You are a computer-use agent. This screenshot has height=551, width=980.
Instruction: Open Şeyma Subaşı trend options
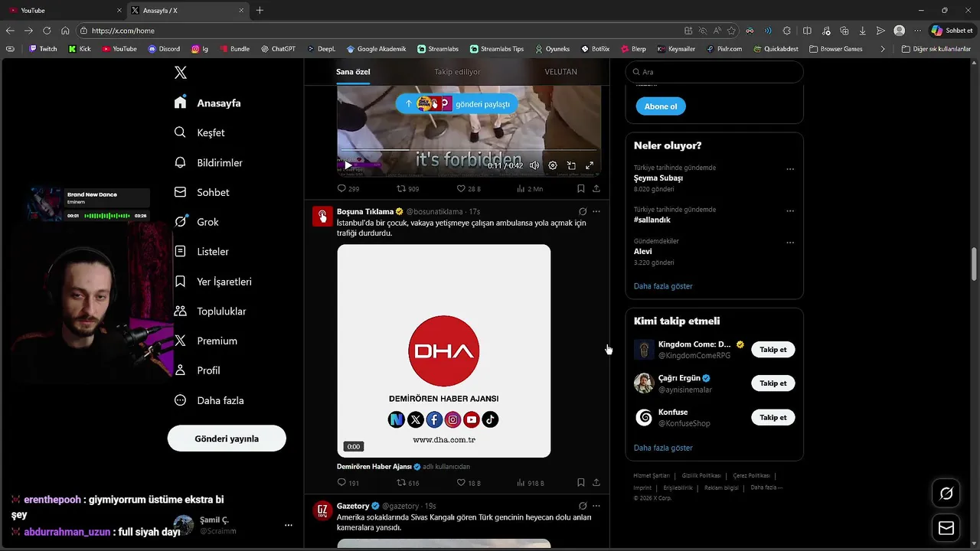790,169
